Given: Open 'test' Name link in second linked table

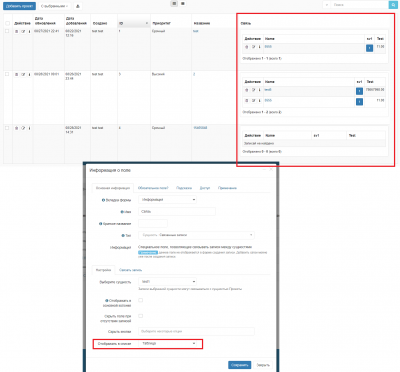Looking at the screenshot, I should [x=268, y=90].
